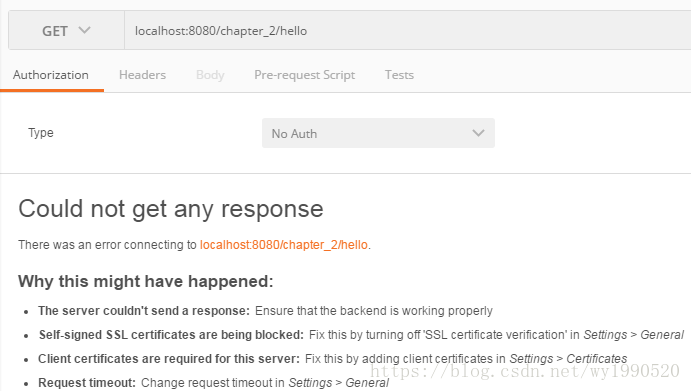Click 'Client certificates are required for this server:' text
Image resolution: width=691 pixels, height=391 pixels.
[169, 359]
